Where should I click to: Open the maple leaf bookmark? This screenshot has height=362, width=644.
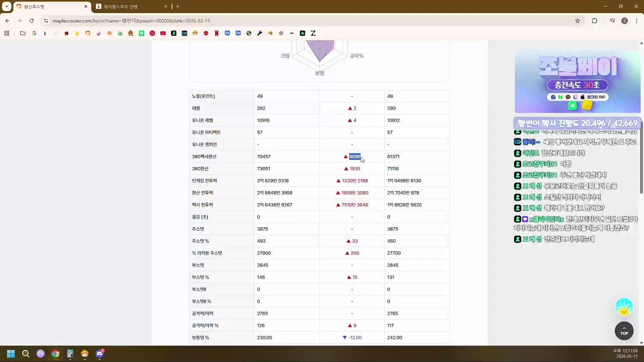tap(66, 33)
